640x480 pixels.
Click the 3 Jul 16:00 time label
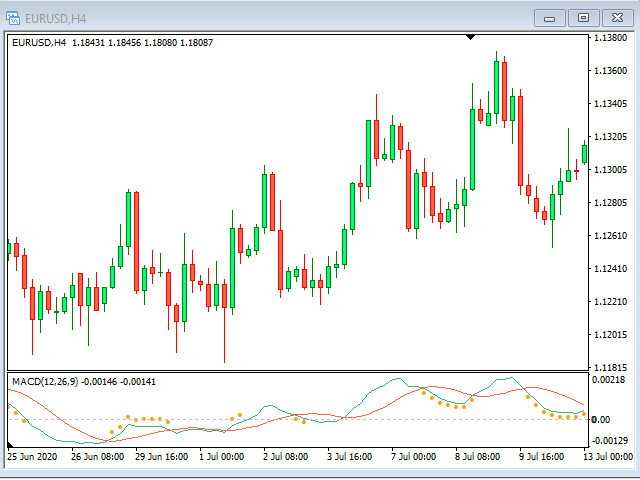tap(350, 457)
